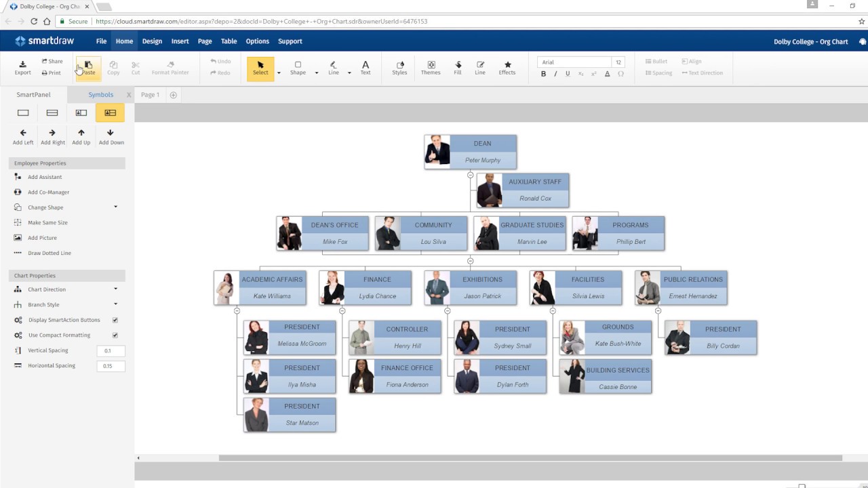The height and width of the screenshot is (488, 868).
Task: Switch to the Page 1 tab
Action: (149, 94)
